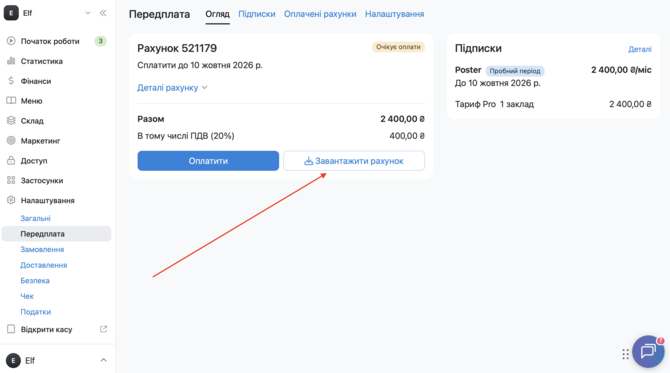The width and height of the screenshot is (670, 373).
Task: Click the Застосунки grid icon
Action: click(11, 180)
